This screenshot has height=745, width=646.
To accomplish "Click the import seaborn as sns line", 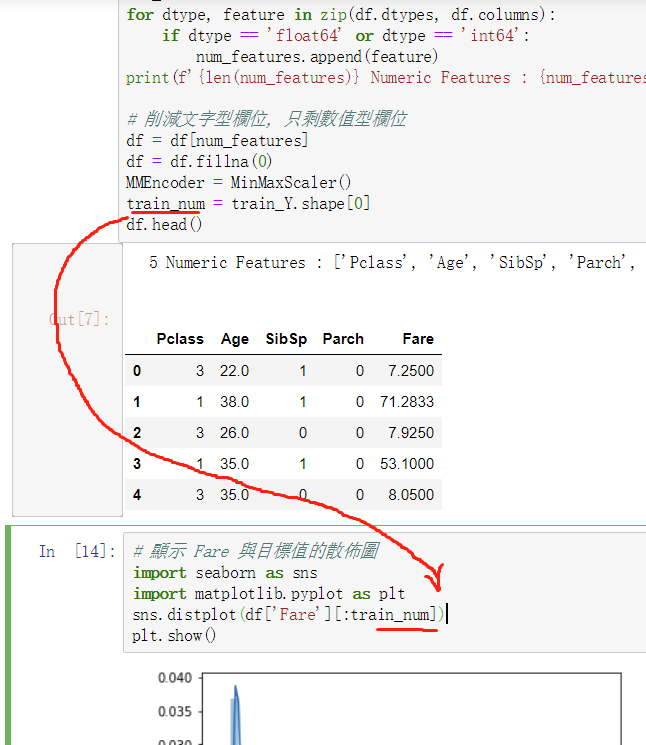I will 225,573.
